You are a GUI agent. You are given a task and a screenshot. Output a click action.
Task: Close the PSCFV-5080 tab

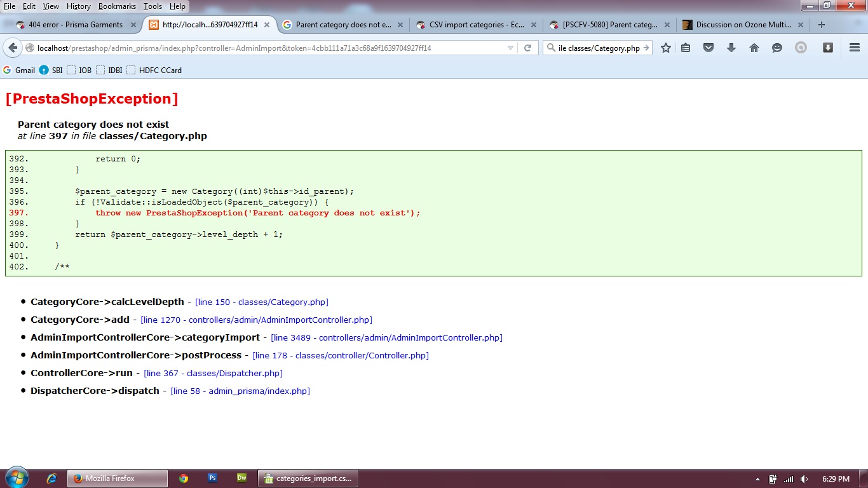click(x=667, y=25)
